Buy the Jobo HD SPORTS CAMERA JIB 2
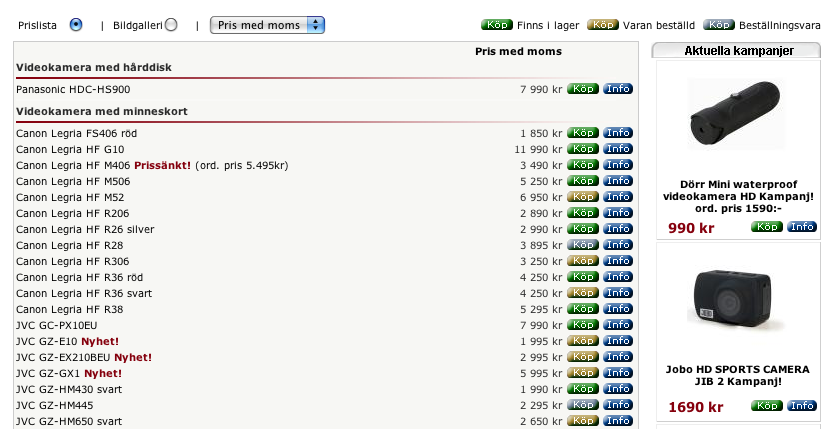Viewport: 835px width, 429px height. pyautogui.click(x=767, y=406)
